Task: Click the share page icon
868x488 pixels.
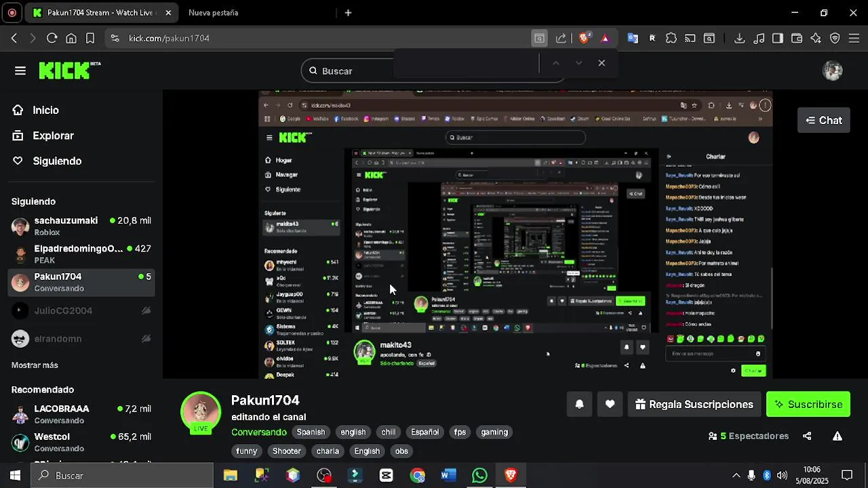Action: click(x=561, y=39)
